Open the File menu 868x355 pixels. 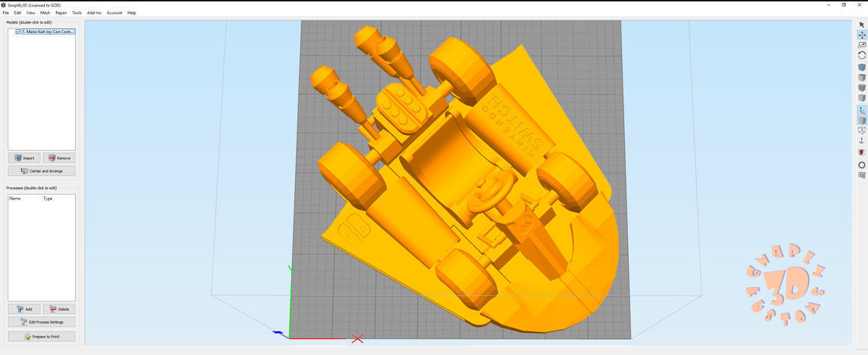pyautogui.click(x=6, y=13)
